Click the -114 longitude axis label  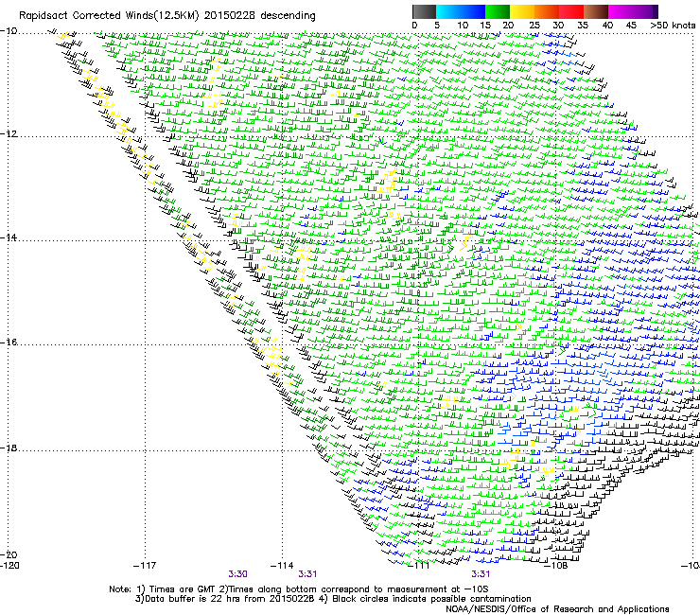click(x=282, y=566)
